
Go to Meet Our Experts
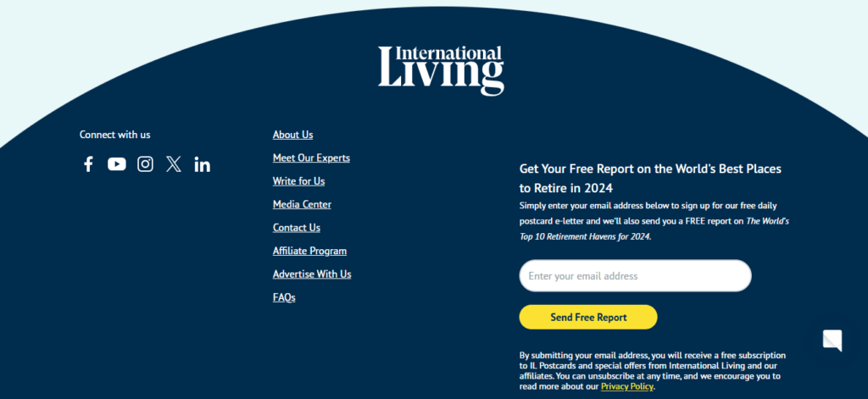pos(311,158)
